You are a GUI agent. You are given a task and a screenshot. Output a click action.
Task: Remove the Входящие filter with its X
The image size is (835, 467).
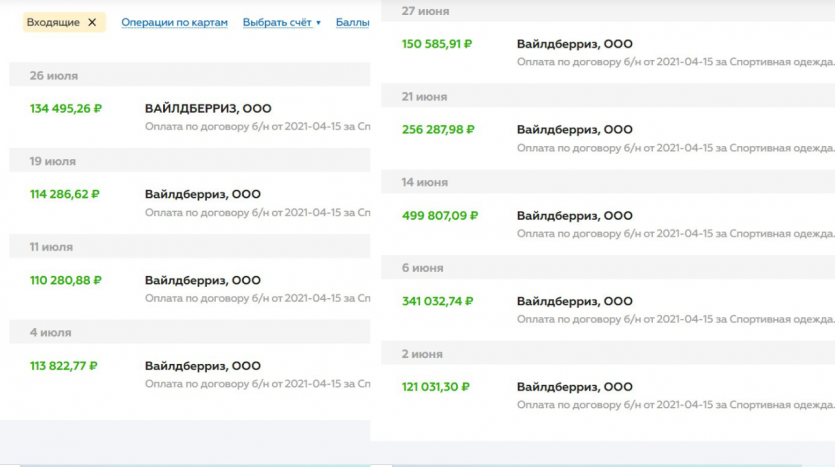pos(92,22)
